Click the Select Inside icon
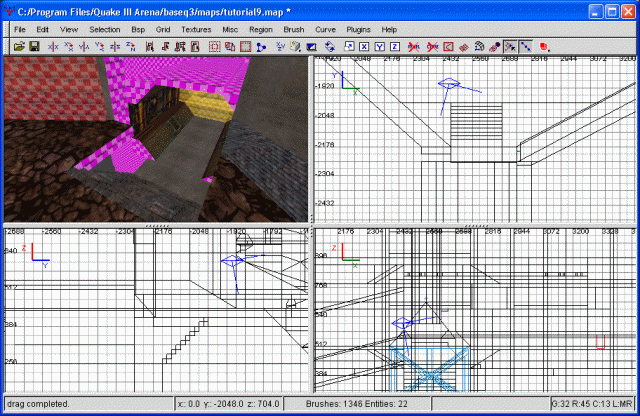Screen dimensions: 640x416 tap(195, 47)
